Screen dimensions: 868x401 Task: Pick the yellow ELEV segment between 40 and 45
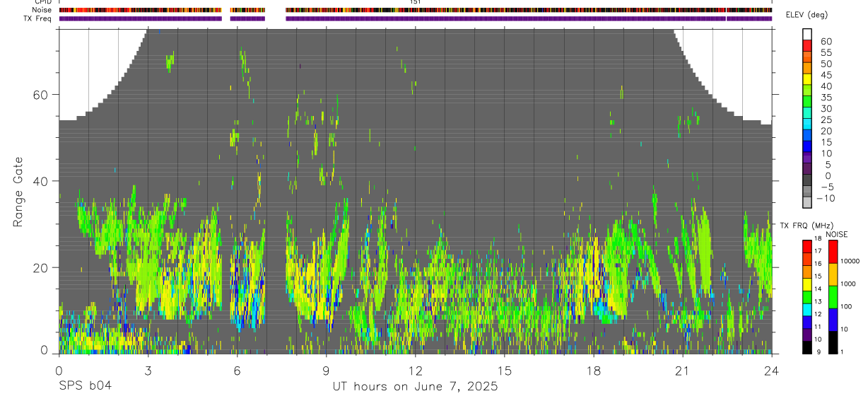(x=807, y=80)
